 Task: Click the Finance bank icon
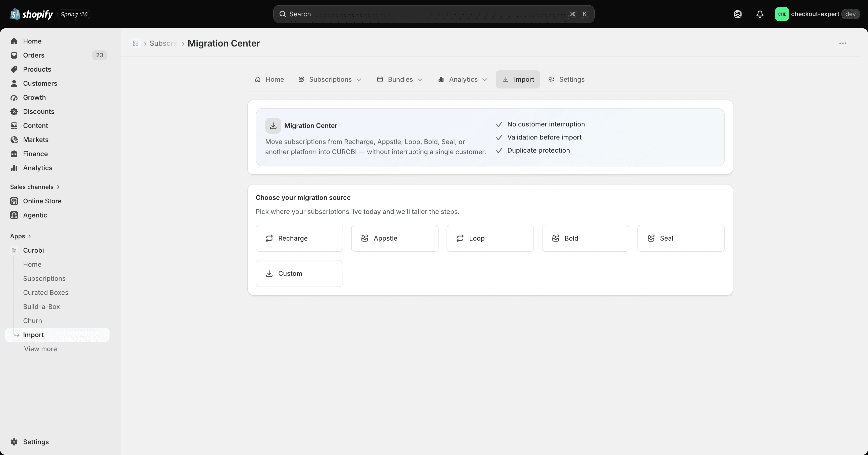14,154
